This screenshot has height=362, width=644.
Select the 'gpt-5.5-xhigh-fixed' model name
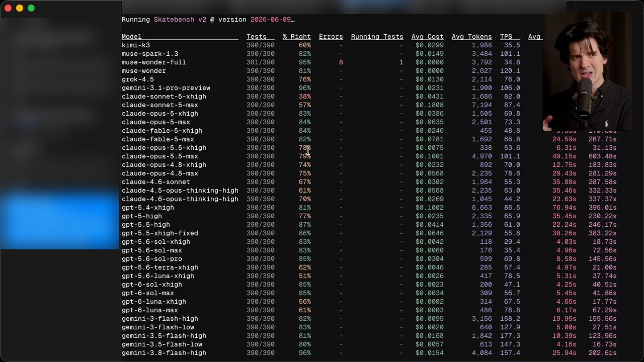(160, 233)
